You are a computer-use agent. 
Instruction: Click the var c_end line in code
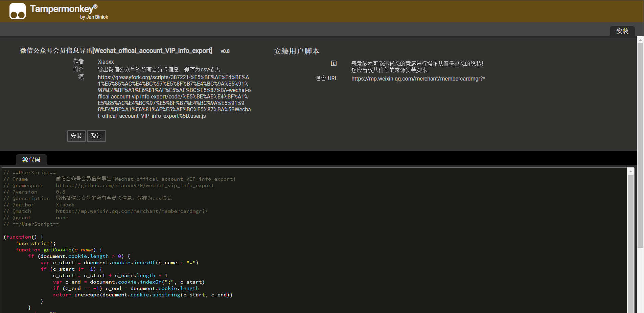(129, 282)
